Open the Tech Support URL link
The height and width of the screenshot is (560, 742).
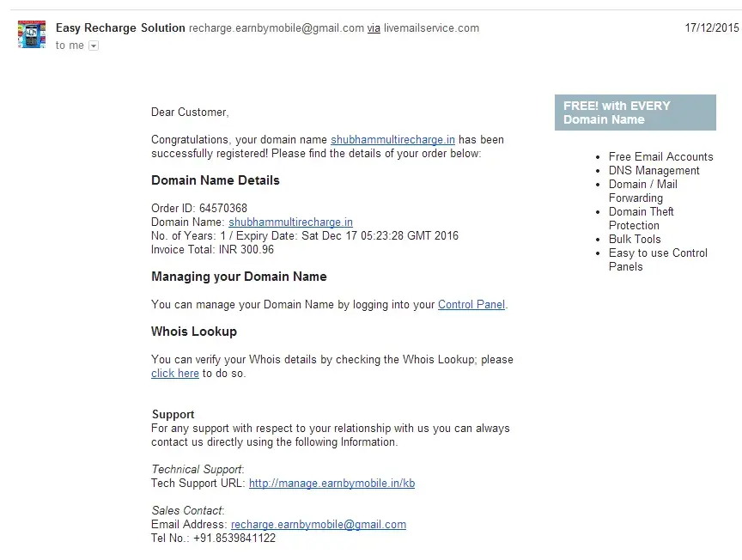[x=331, y=484]
